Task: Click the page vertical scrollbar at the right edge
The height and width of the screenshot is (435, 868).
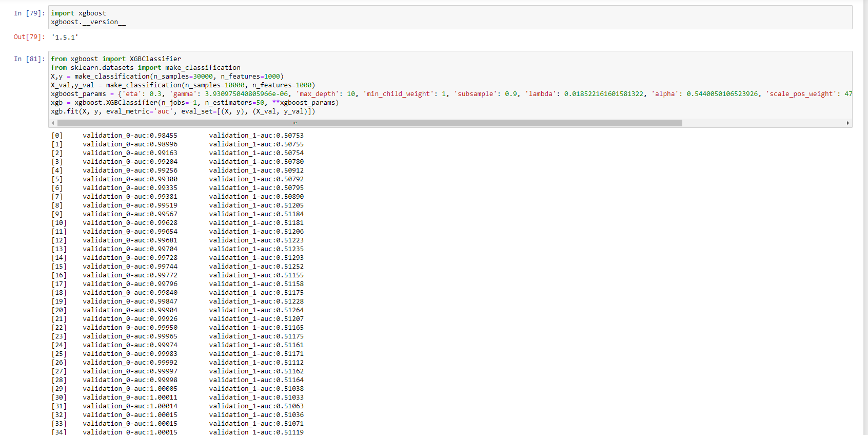Action: tap(865, 217)
